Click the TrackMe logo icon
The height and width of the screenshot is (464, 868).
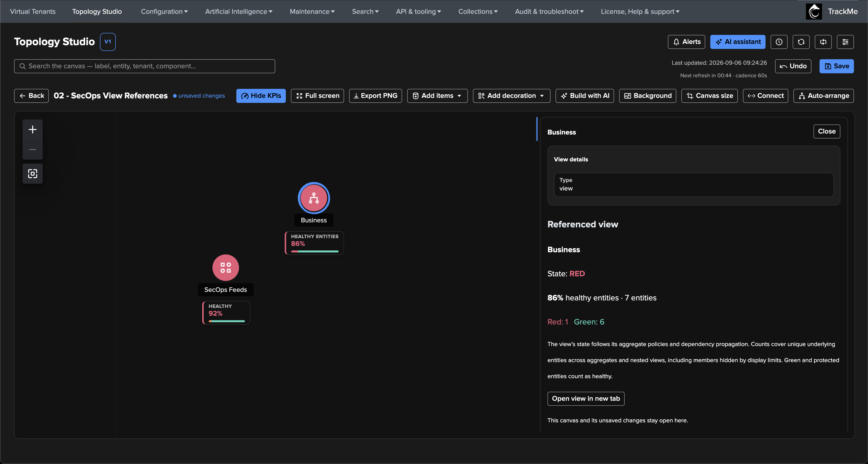(x=814, y=12)
